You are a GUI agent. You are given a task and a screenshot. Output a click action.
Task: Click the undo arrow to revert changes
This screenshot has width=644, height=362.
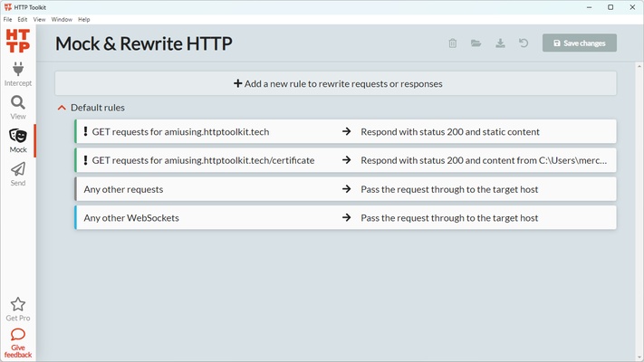(524, 43)
